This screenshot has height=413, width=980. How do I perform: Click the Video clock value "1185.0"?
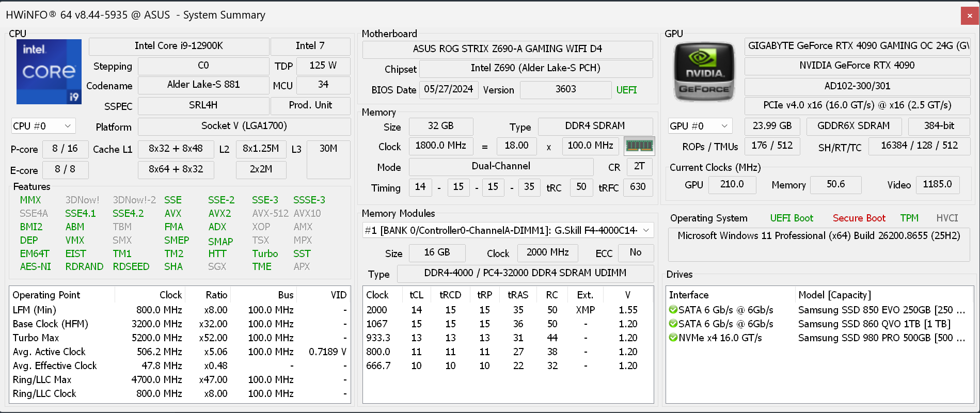938,184
